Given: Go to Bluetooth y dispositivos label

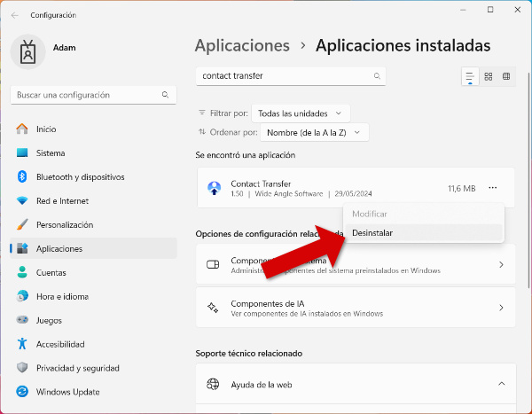Looking at the screenshot, I should point(81,177).
